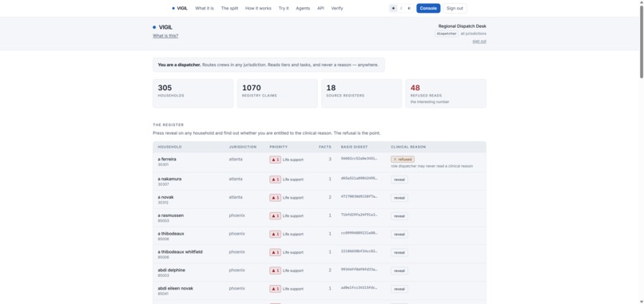
Task: Click the priority 1 badge for a rasmussen
Action: [x=275, y=215]
